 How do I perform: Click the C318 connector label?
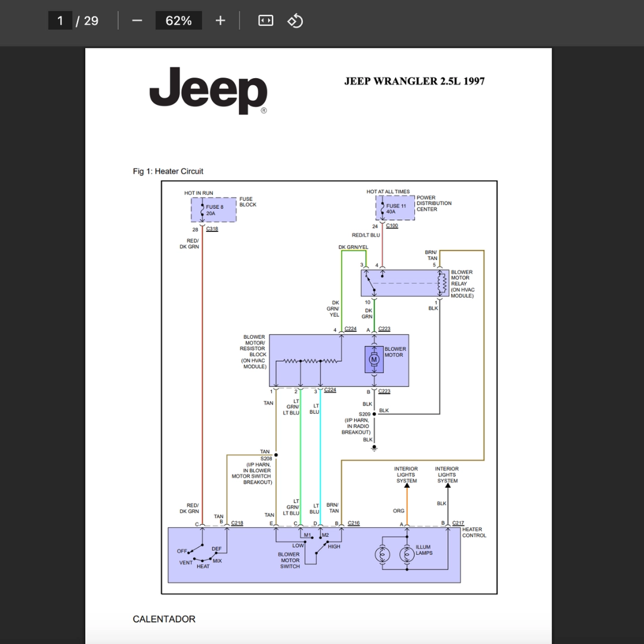[x=212, y=229]
